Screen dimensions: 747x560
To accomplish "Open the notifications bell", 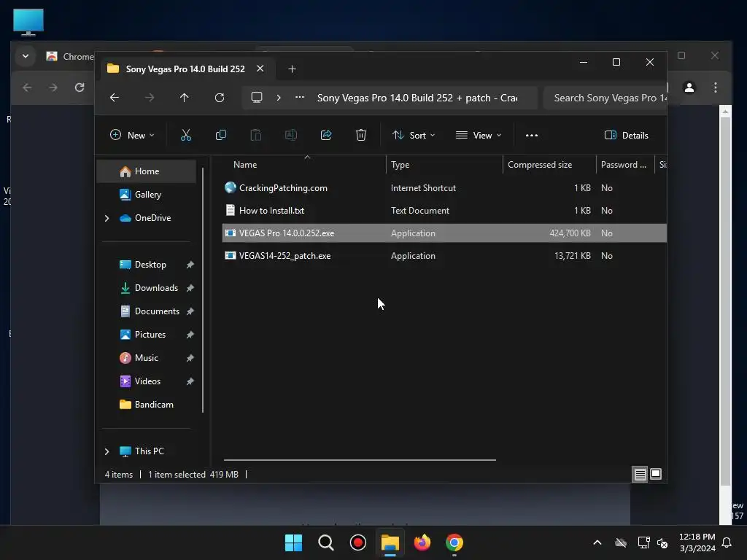I will click(727, 542).
